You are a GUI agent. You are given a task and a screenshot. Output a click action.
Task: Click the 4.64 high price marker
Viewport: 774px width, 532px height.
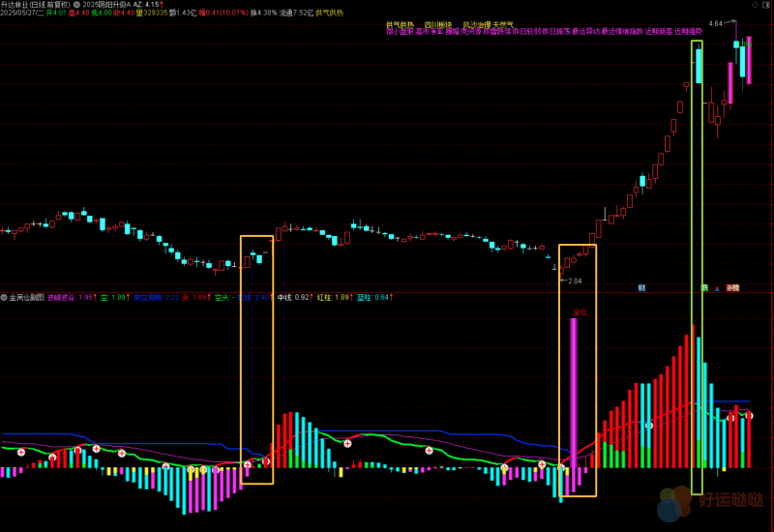(x=715, y=23)
